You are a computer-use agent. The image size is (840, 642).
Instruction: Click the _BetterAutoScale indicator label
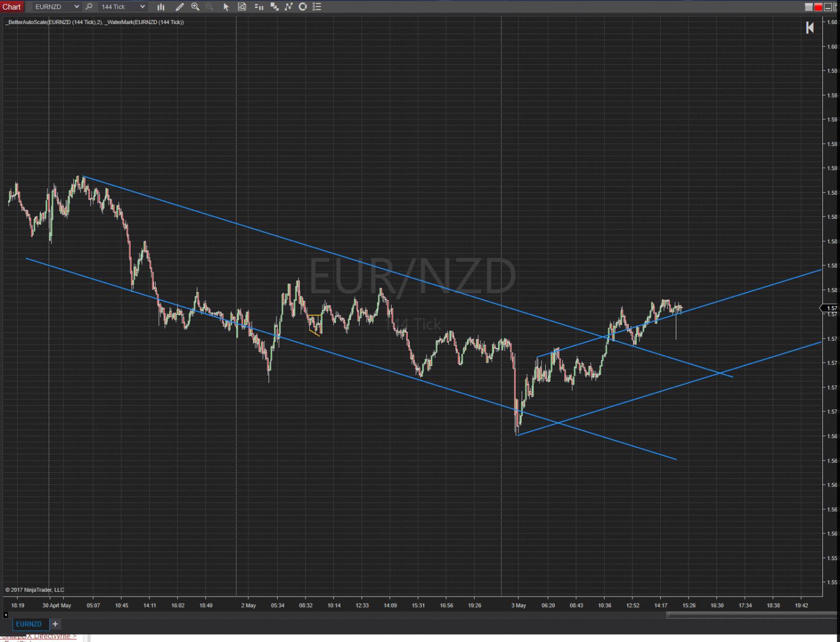[x=55, y=22]
